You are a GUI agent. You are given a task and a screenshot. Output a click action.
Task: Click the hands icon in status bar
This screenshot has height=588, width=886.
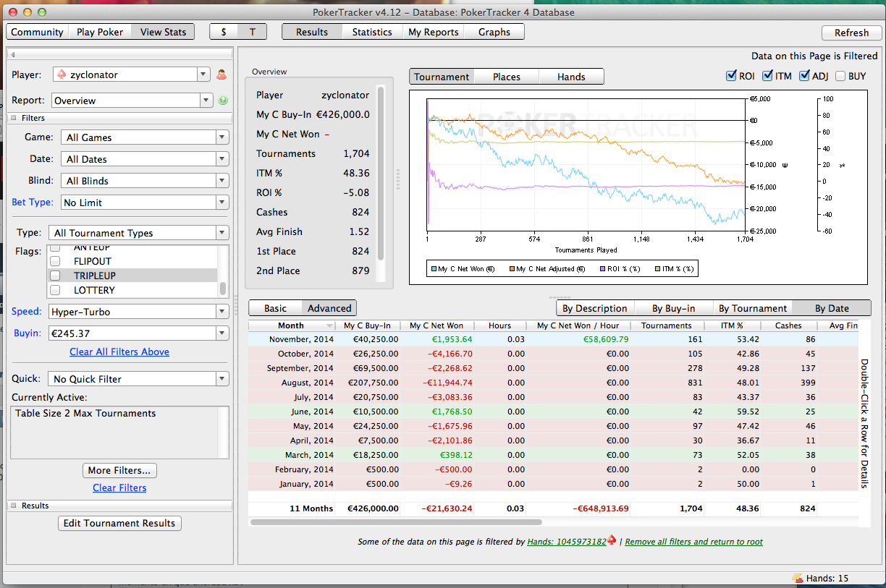coord(798,578)
